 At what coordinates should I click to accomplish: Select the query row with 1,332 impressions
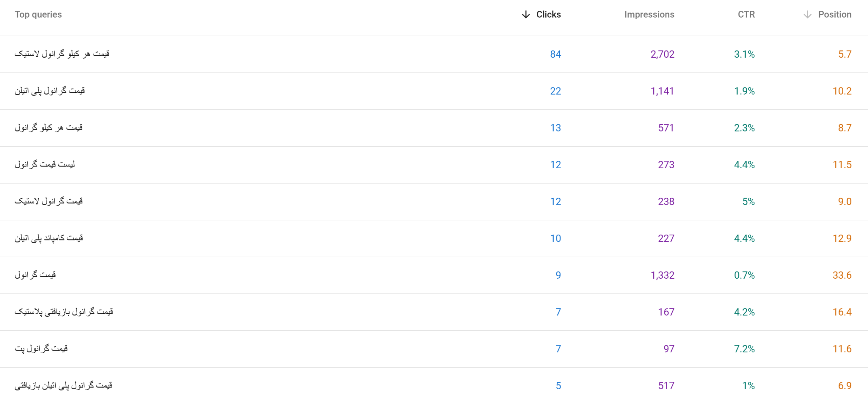[x=434, y=275]
